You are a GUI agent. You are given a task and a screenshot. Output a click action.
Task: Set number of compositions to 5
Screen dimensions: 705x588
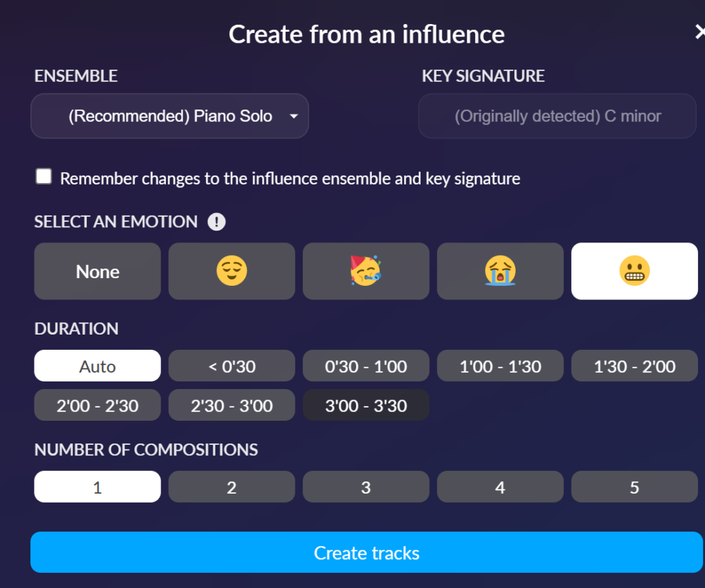pos(634,487)
